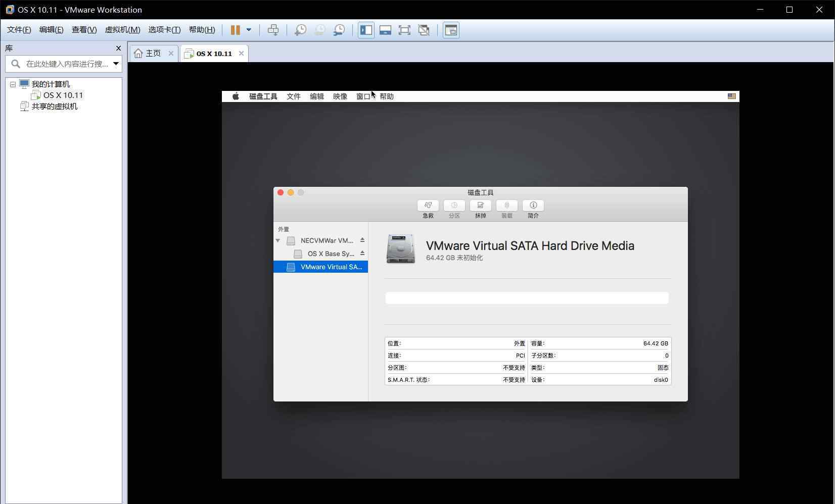Click the 抹掉 Erase button
Image resolution: width=835 pixels, height=504 pixels.
coord(481,206)
